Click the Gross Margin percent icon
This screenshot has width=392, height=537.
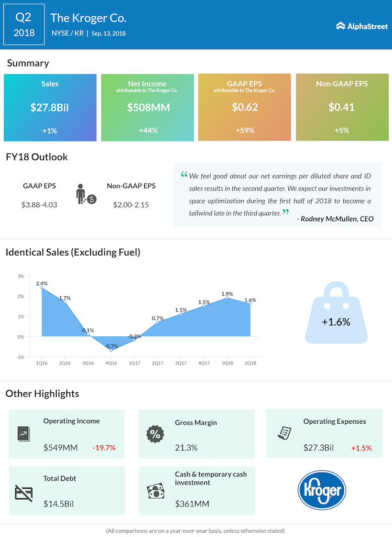[154, 434]
